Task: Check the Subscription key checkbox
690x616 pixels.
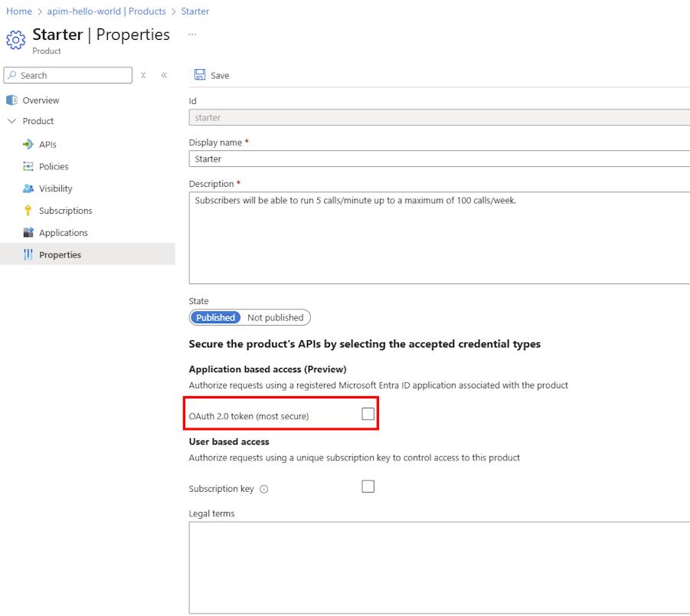Action: pyautogui.click(x=368, y=486)
